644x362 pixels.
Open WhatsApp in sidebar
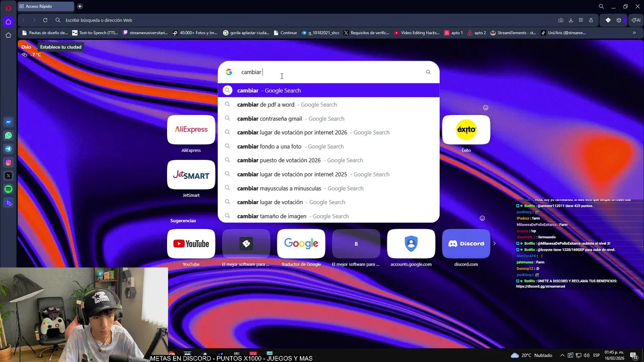click(x=8, y=135)
